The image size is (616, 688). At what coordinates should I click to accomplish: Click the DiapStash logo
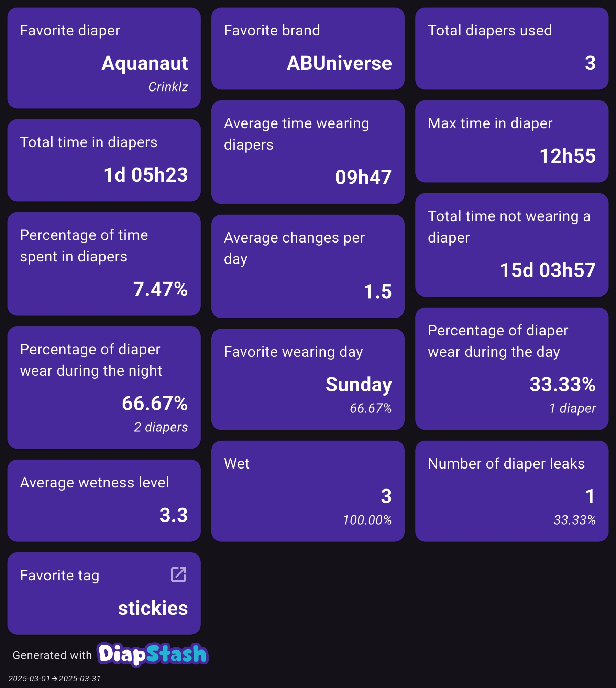pyautogui.click(x=153, y=654)
